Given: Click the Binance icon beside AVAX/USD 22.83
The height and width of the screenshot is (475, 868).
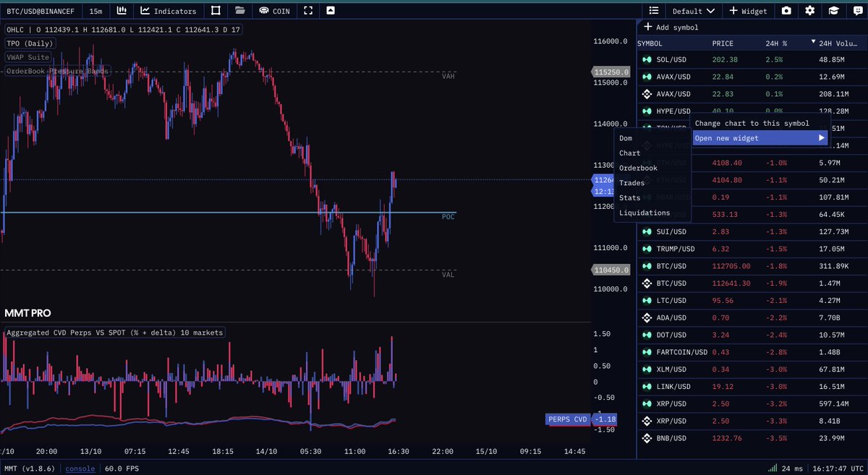Looking at the screenshot, I should point(647,94).
